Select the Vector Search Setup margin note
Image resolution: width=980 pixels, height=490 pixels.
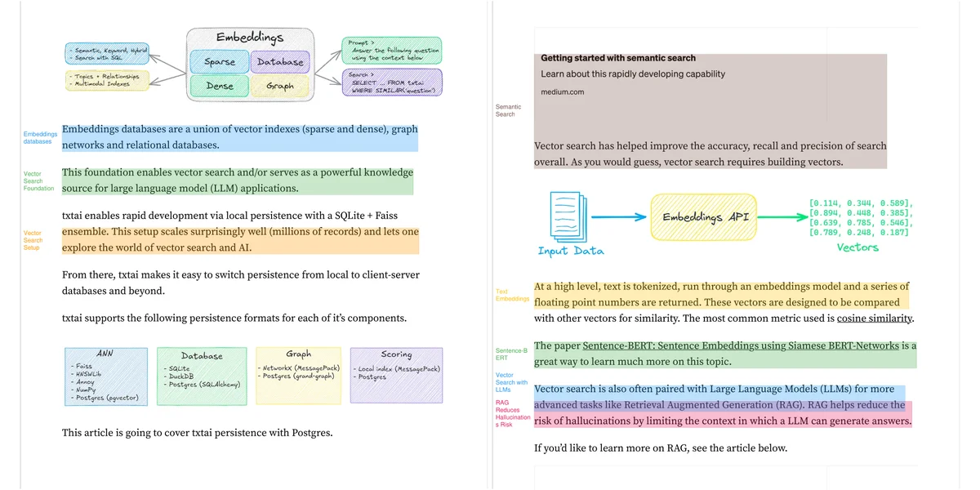tap(33, 240)
